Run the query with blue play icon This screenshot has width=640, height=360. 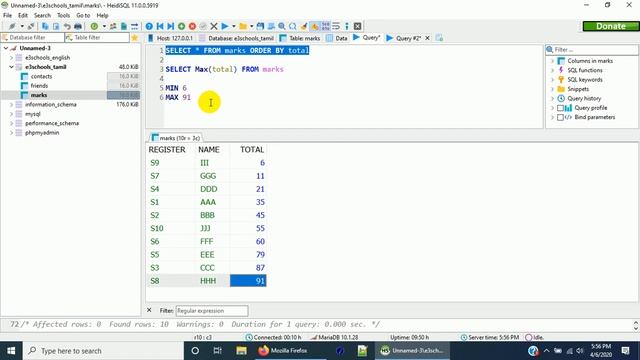coord(225,26)
